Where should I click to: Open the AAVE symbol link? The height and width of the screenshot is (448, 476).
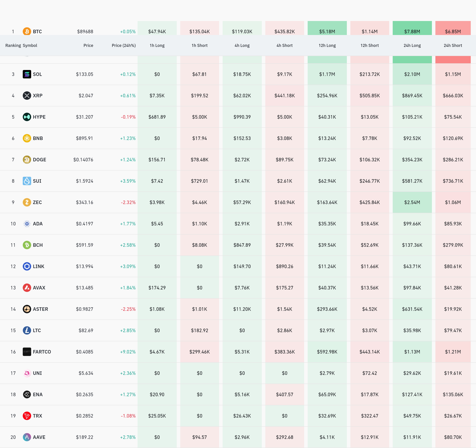click(x=39, y=437)
